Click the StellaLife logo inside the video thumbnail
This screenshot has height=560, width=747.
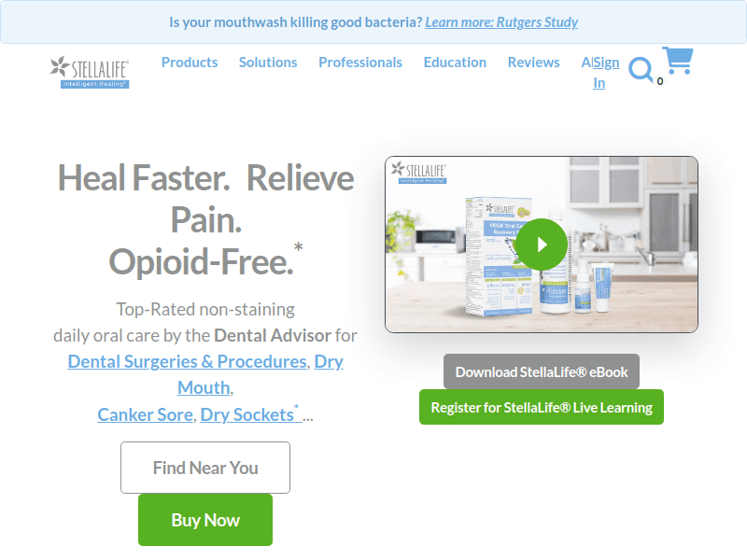coord(418,173)
